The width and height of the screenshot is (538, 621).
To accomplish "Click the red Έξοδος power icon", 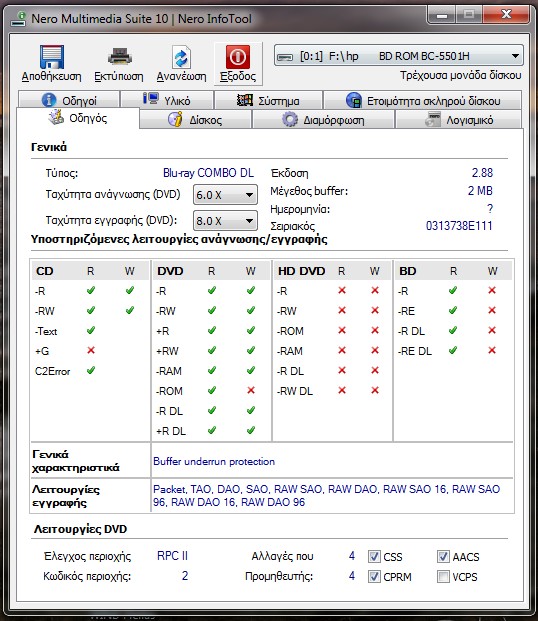I will (x=238, y=57).
